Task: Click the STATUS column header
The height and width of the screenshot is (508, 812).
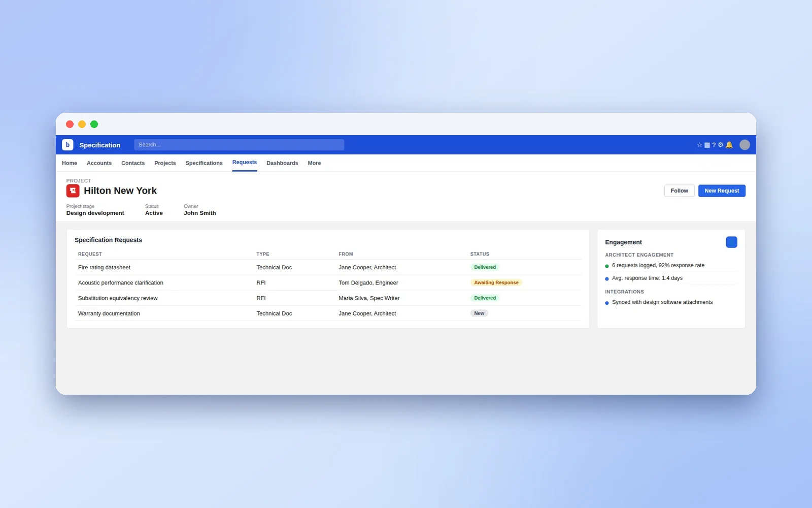Action: point(480,254)
